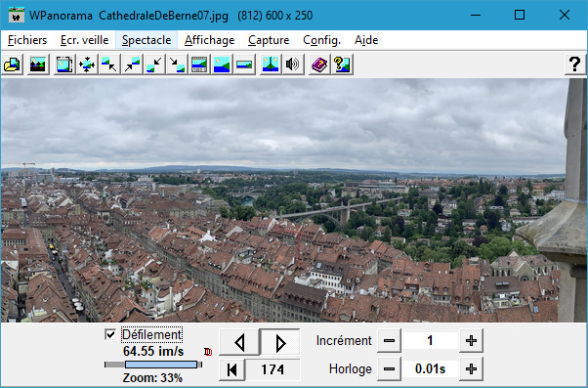Click the question mark image info icon
This screenshot has width=588, height=388.
342,65
